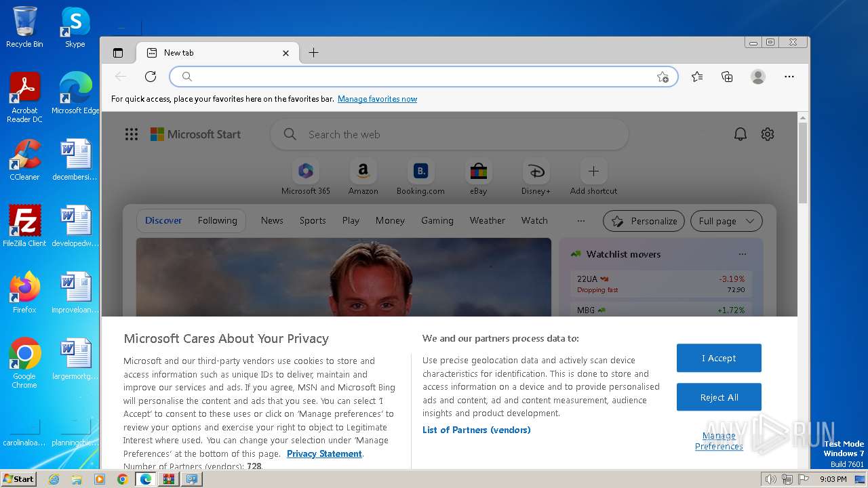The height and width of the screenshot is (488, 868).
Task: Refresh the current page
Action: [151, 77]
